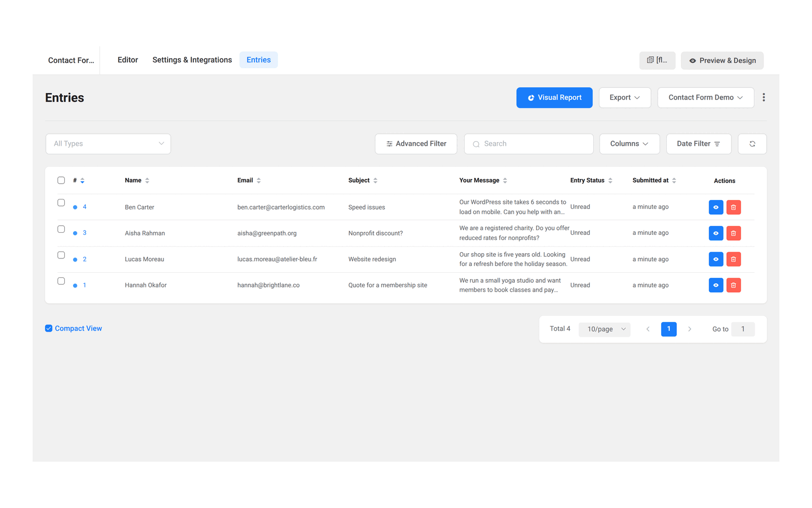Go to next page of entries
This screenshot has height=508, width=812.
pos(689,329)
